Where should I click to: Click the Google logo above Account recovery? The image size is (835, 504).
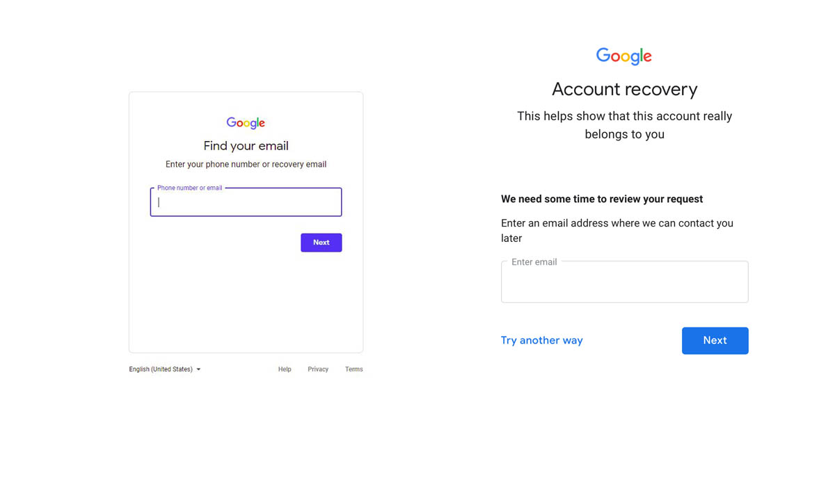coord(624,56)
